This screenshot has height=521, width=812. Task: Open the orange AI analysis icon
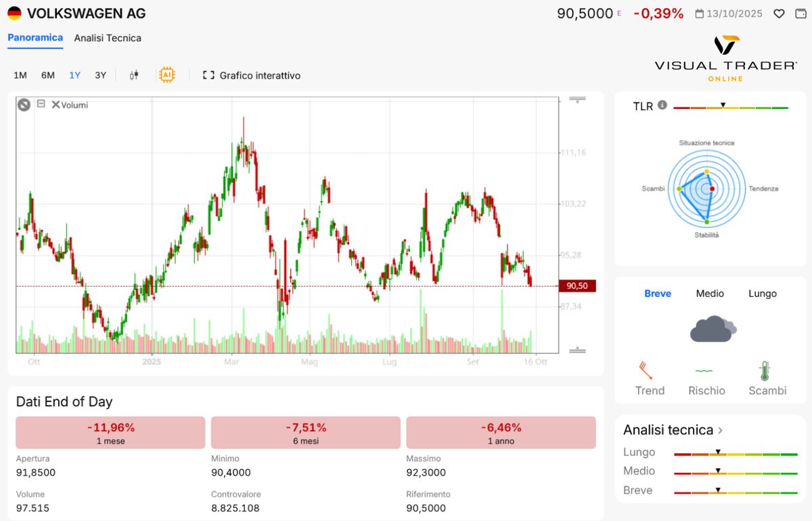pos(166,75)
